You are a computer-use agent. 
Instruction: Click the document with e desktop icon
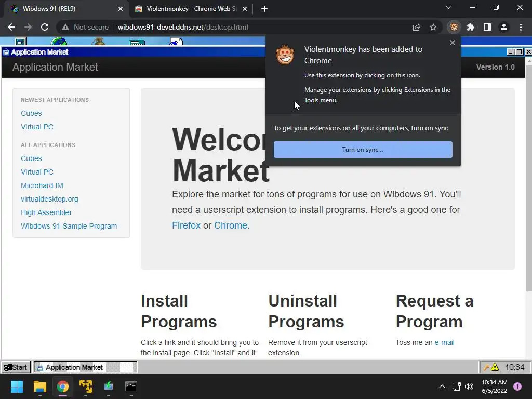coord(177,42)
